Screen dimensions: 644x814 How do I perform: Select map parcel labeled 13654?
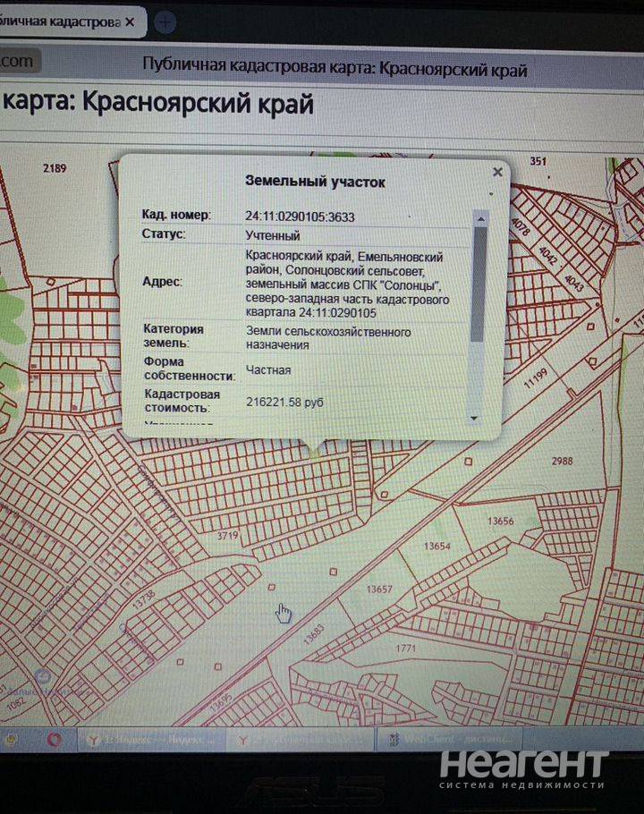click(437, 546)
